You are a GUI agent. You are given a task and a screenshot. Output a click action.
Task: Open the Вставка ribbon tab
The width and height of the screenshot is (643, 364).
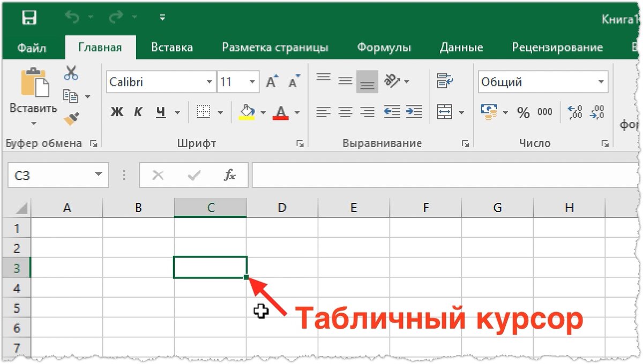pos(171,47)
